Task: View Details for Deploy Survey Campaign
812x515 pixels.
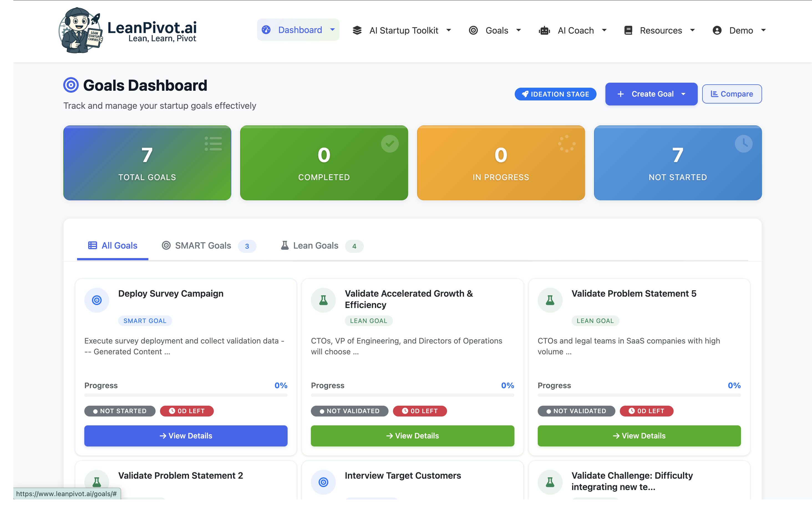Action: [x=186, y=436]
